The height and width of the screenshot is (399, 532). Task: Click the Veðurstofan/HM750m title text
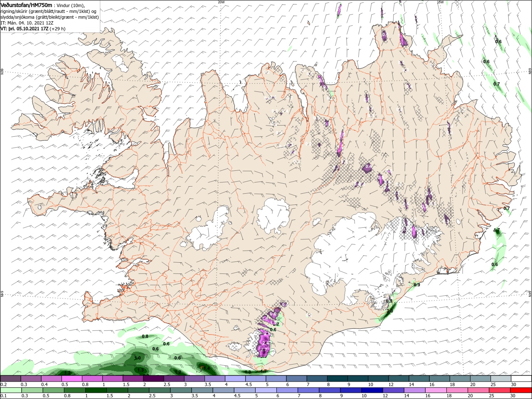26,5
